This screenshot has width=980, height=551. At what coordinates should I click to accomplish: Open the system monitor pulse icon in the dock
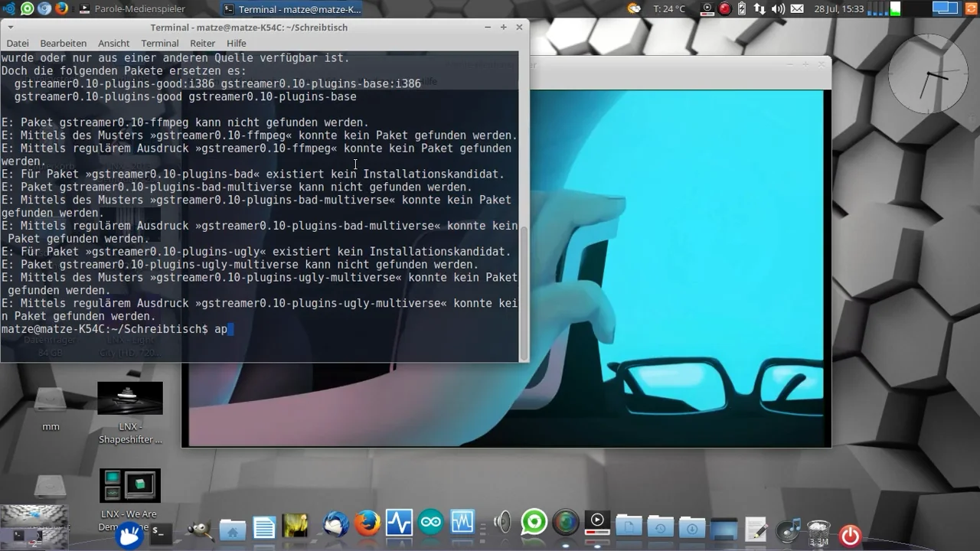(399, 523)
